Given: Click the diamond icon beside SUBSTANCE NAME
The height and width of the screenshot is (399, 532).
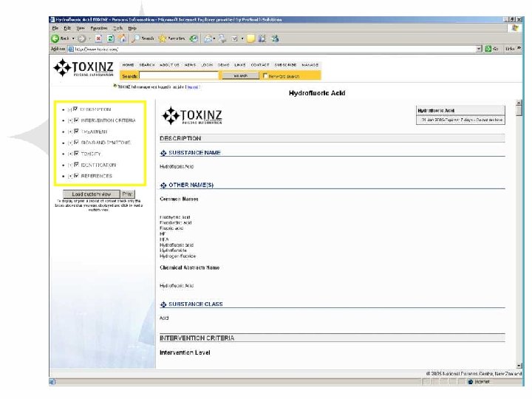Looking at the screenshot, I should [163, 153].
